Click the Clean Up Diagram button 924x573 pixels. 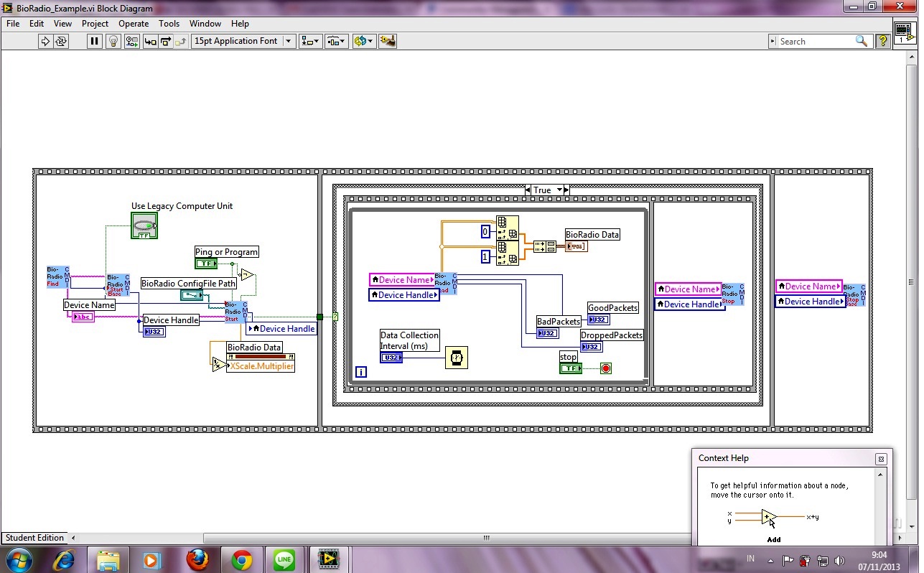pos(388,42)
